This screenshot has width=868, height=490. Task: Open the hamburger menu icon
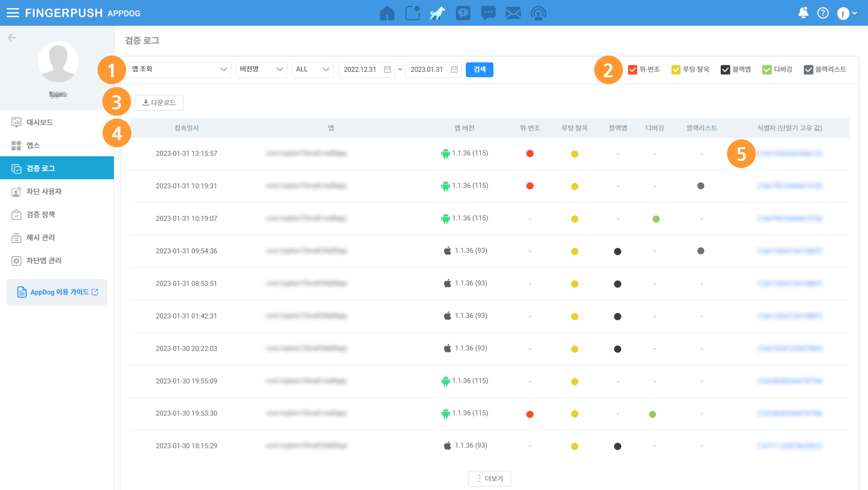click(x=13, y=13)
